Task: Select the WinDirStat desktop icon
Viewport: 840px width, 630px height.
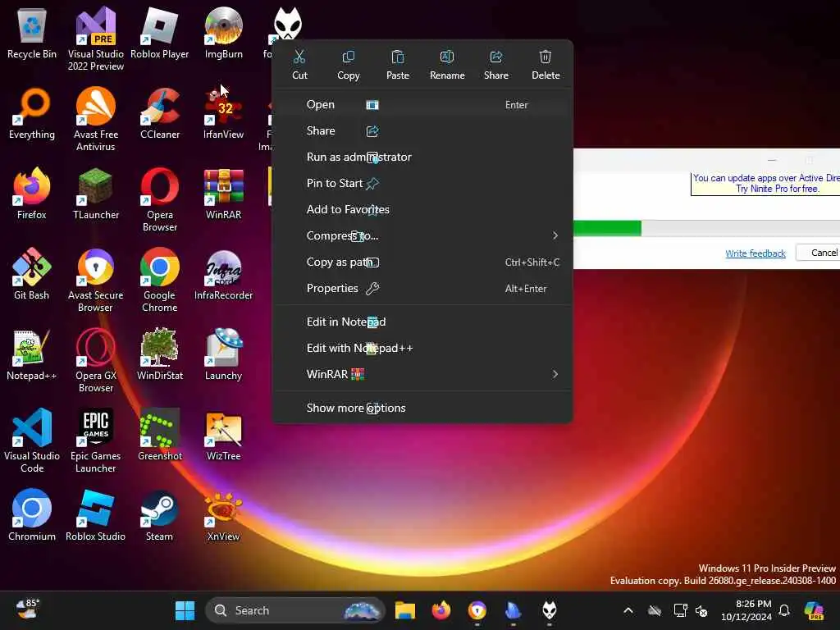Action: (x=160, y=355)
